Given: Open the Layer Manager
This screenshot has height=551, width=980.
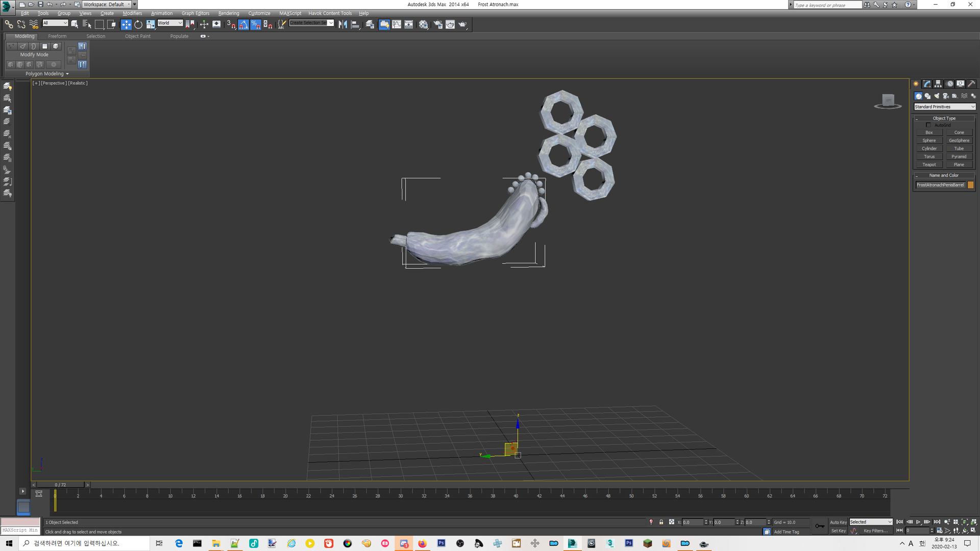Looking at the screenshot, I should [370, 24].
